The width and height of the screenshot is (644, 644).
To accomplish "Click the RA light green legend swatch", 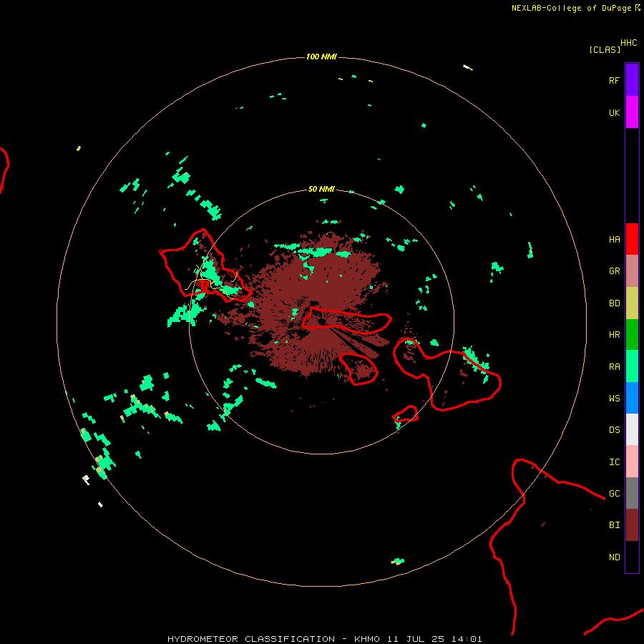I will (632, 366).
